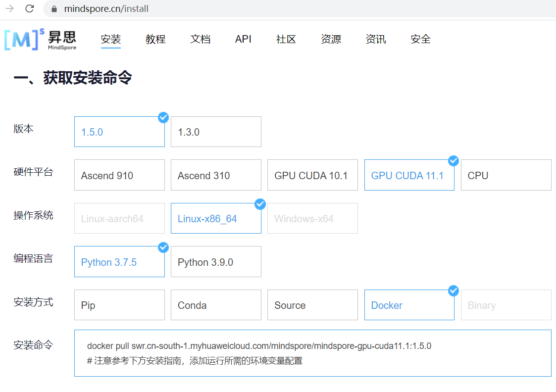556x392 pixels.
Task: Open the 安装 navigation tab
Action: click(110, 39)
